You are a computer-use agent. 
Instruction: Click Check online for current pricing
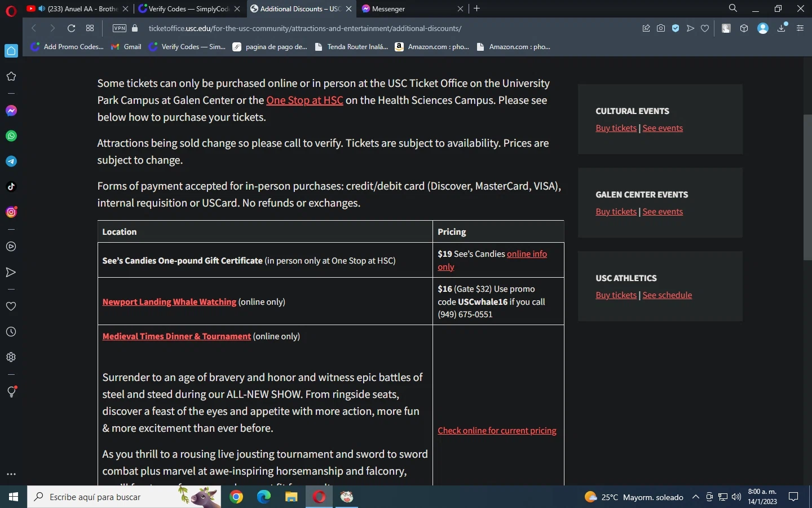[x=497, y=431]
